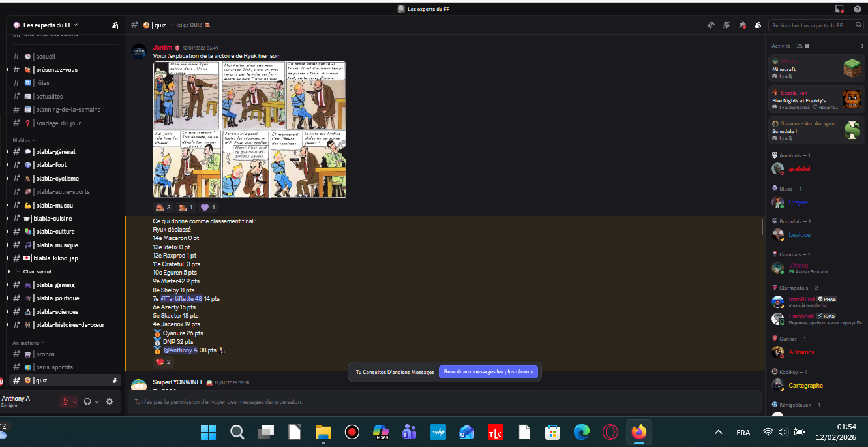Click the @Tartiflette 48 mention

pyautogui.click(x=181, y=299)
